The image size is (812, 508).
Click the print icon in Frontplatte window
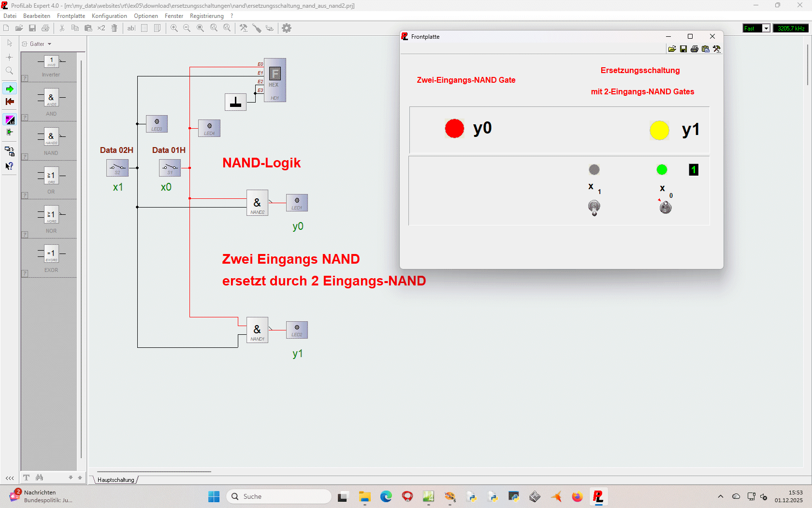(x=695, y=49)
